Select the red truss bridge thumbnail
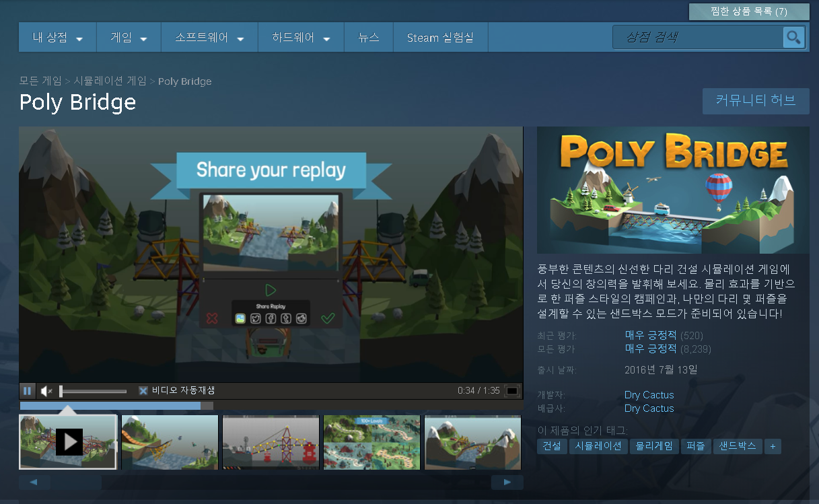819x504 pixels. click(x=271, y=442)
